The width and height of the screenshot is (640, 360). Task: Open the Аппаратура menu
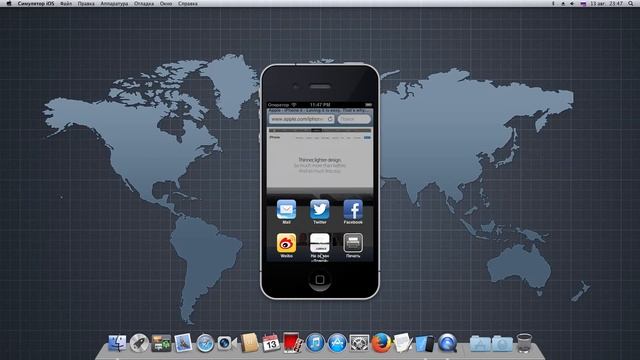114,3
